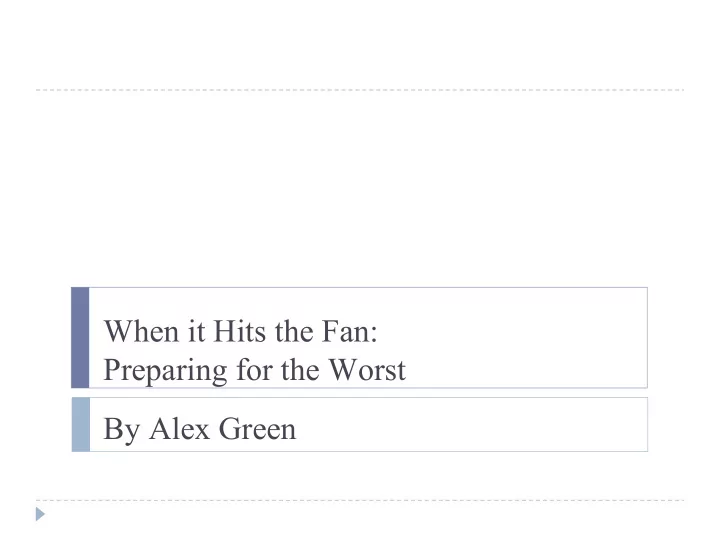
Task: Click the title line 'When it Hits the Fan:'
Action: point(241,331)
